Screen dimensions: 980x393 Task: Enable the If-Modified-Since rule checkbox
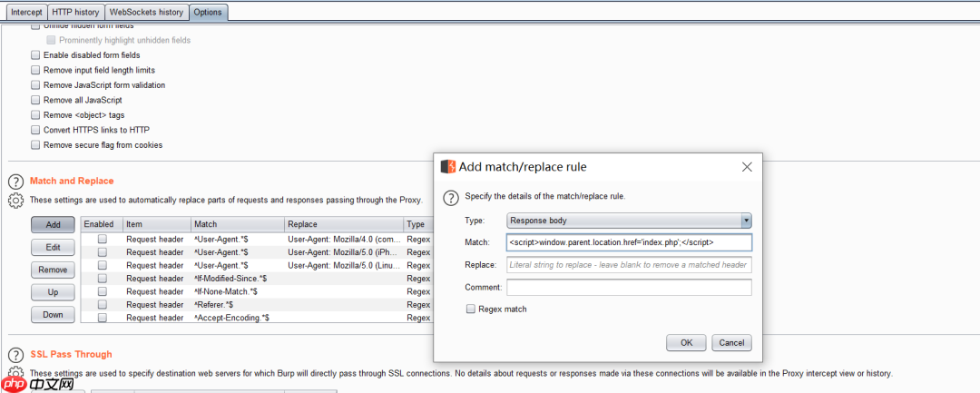click(103, 278)
